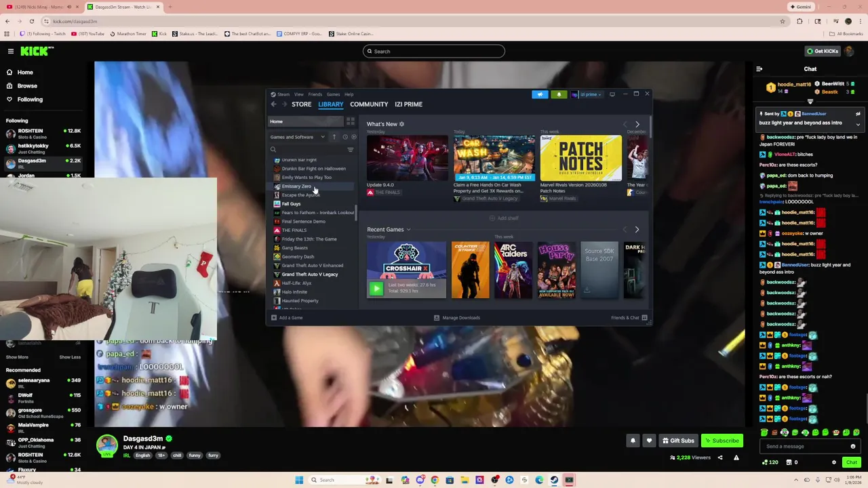
Task: Open the IZI PRIME profile tab
Action: (x=408, y=104)
